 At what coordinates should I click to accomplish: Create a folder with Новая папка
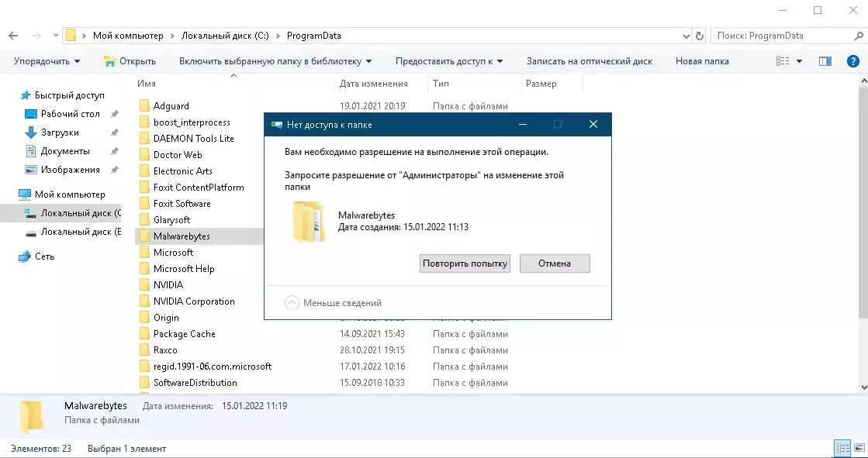coord(702,61)
